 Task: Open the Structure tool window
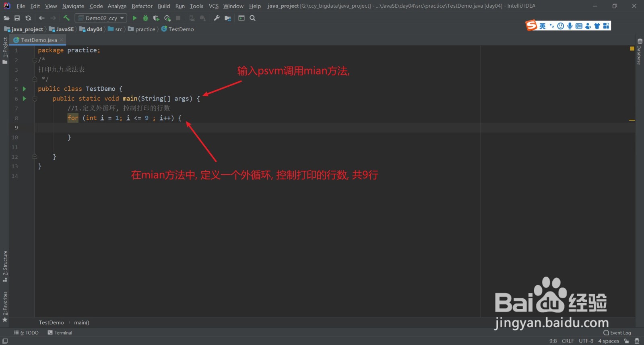pos(5,266)
